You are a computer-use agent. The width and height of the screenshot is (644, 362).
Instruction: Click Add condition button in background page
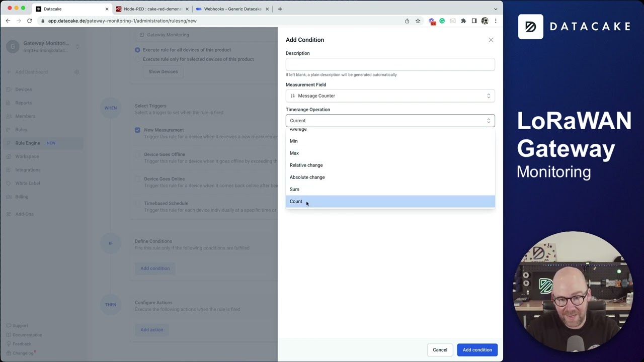155,268
